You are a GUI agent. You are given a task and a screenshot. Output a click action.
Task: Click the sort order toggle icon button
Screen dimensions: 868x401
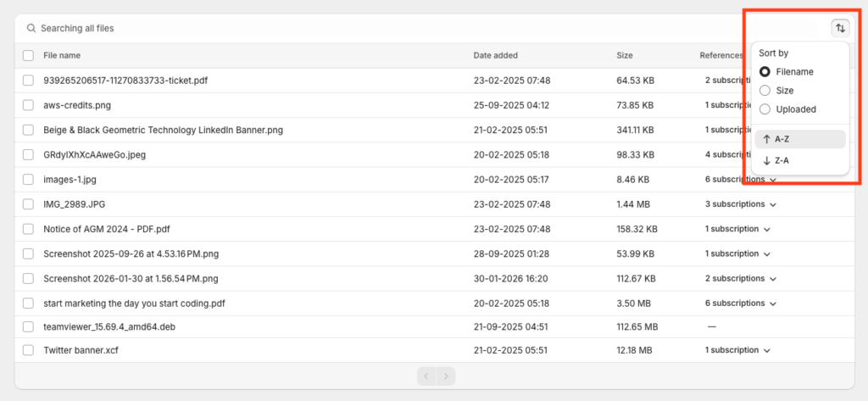coord(839,28)
